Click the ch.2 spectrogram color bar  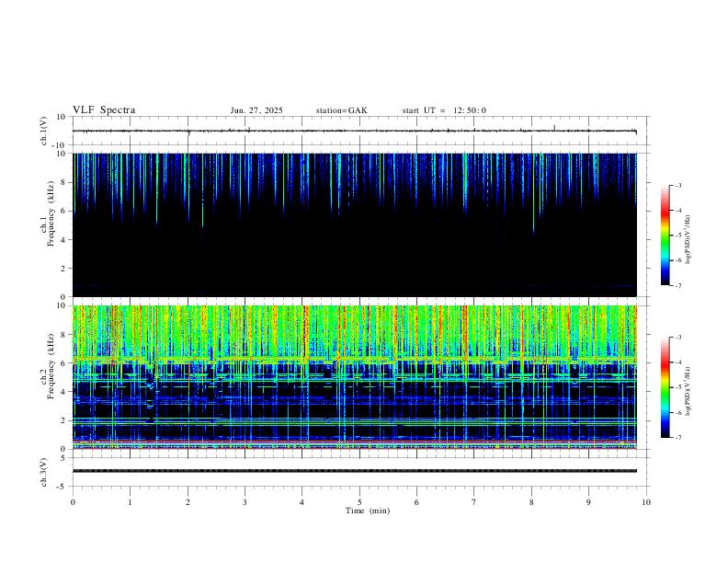[665, 387]
